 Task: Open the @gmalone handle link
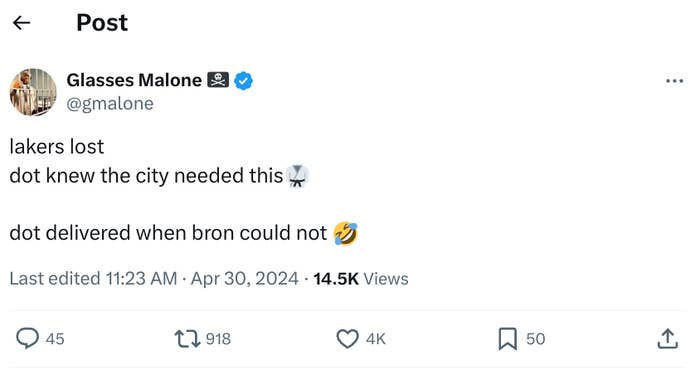click(110, 104)
